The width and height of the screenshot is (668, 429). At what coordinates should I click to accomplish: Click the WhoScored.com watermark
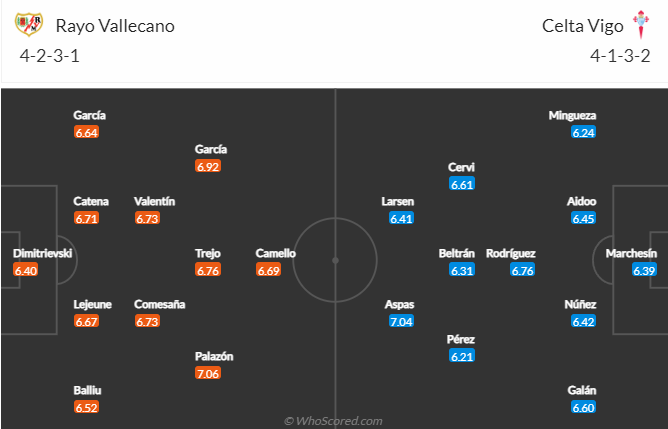pyautogui.click(x=333, y=421)
